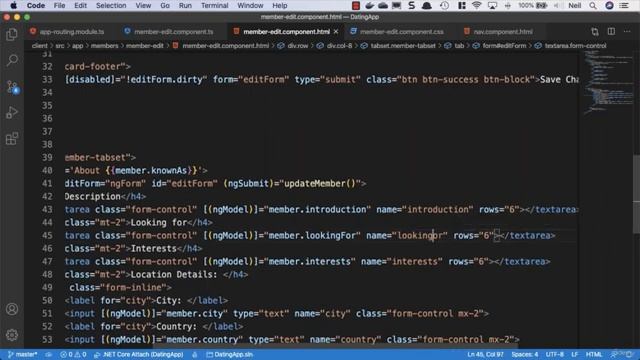Open the Selection menu
Screen dimensions: 640x360
pos(111,5)
